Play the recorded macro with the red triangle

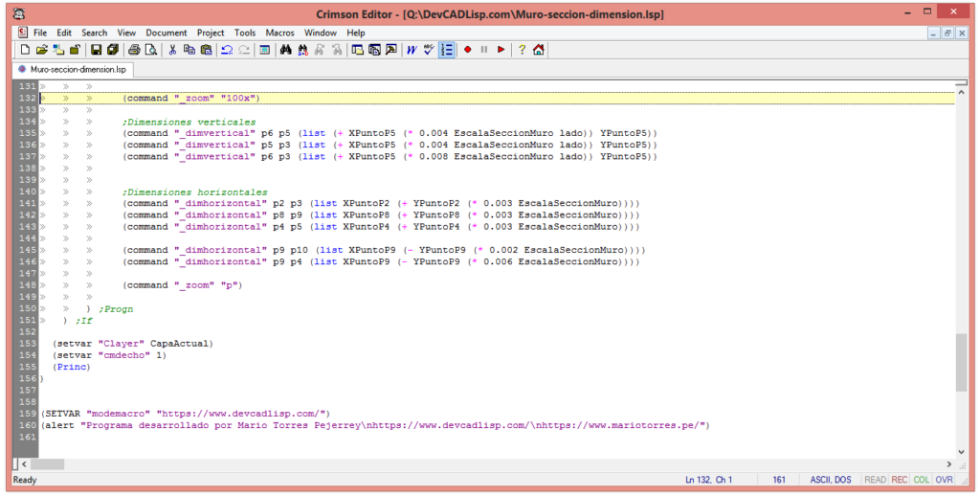501,50
